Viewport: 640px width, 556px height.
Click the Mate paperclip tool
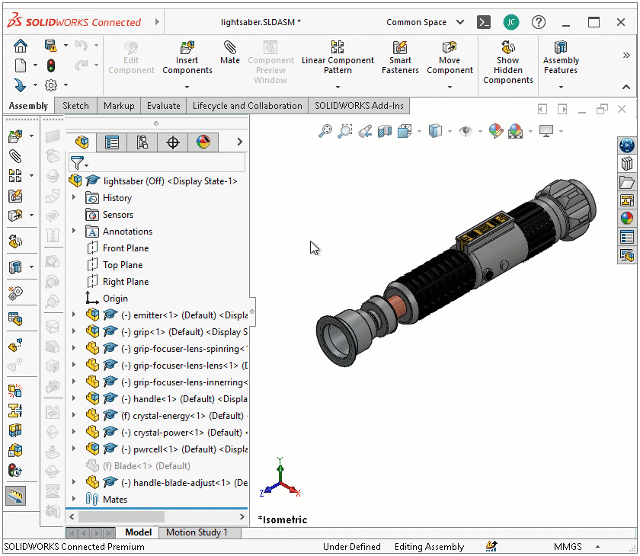(230, 52)
